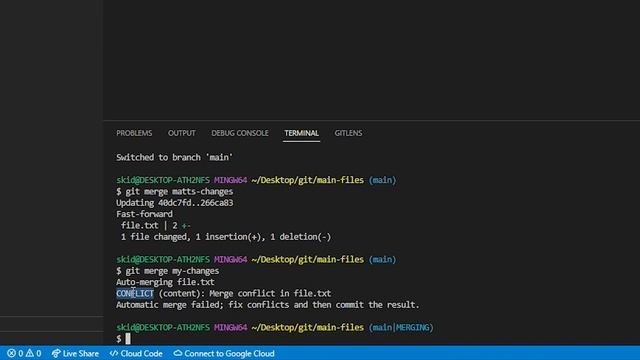This screenshot has height=360, width=640.
Task: Click 'Automatic merge failed' message line
Action: (x=268, y=305)
